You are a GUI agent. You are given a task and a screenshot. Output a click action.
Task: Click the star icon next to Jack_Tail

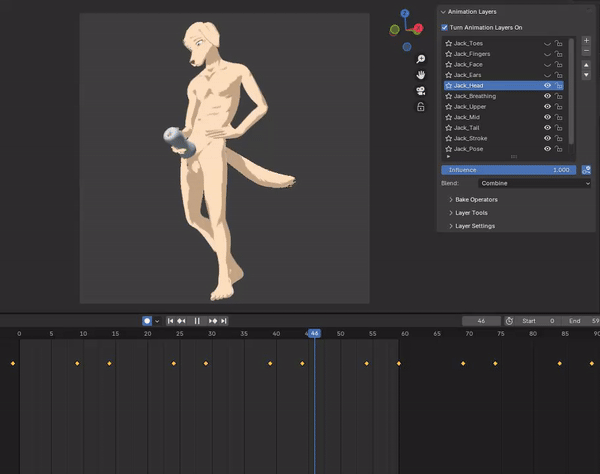pyautogui.click(x=448, y=127)
